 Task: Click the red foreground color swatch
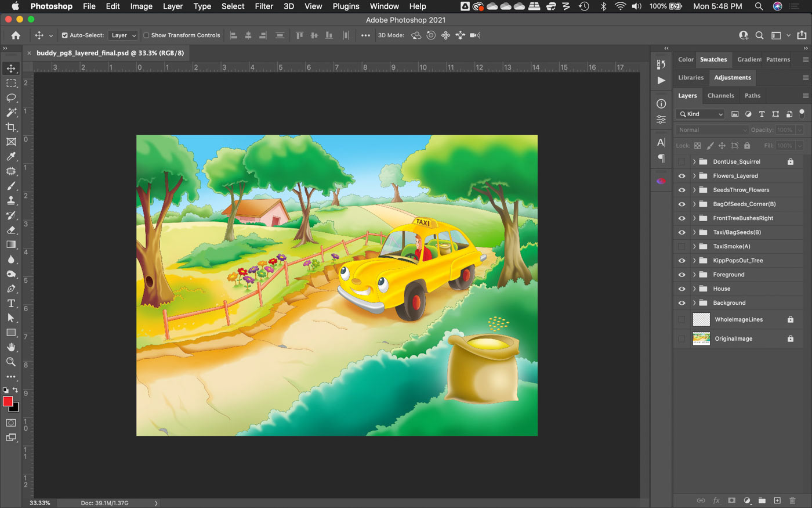[8, 401]
